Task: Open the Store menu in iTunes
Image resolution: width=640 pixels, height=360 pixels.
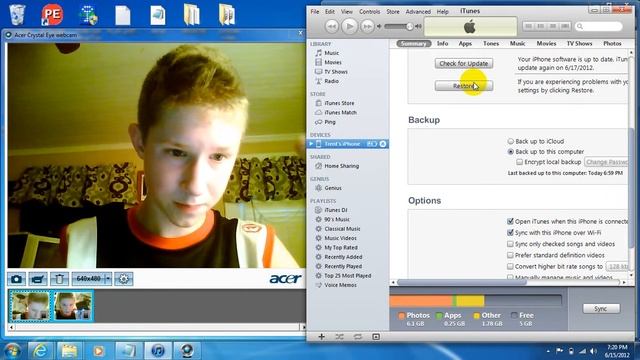Action: 393,12
